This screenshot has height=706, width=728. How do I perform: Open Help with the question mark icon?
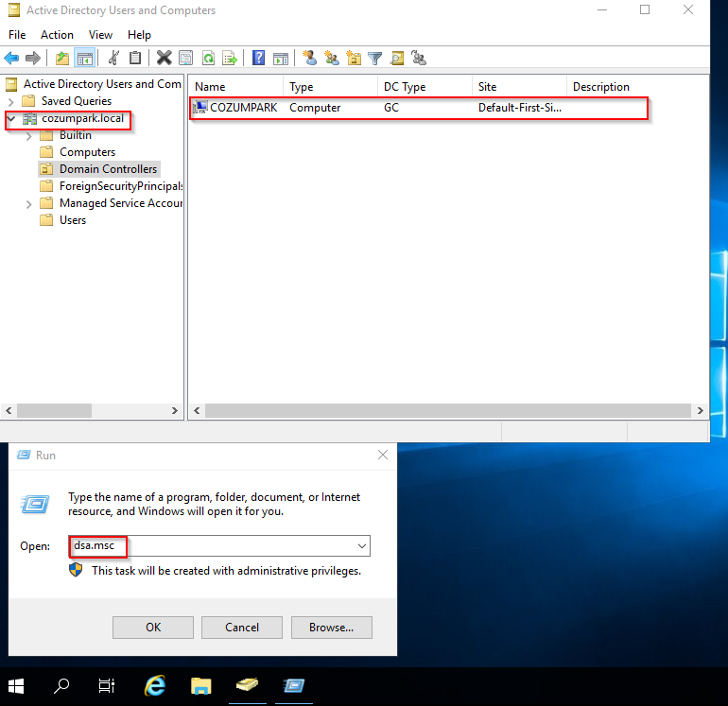click(x=259, y=58)
